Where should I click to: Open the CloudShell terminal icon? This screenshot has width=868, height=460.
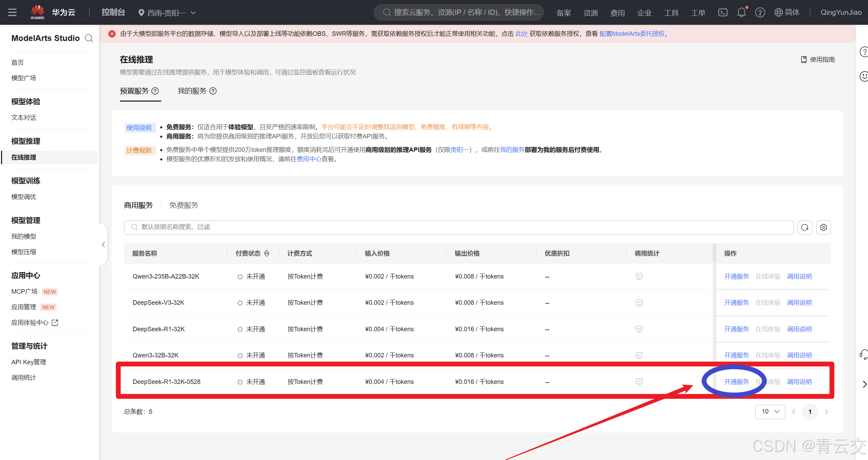coord(723,13)
